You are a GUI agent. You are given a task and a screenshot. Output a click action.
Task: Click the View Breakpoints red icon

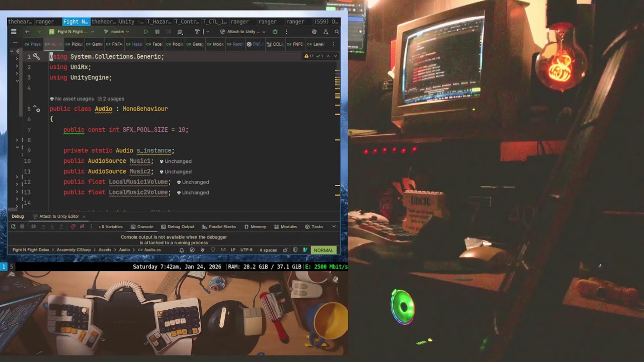tap(73, 227)
